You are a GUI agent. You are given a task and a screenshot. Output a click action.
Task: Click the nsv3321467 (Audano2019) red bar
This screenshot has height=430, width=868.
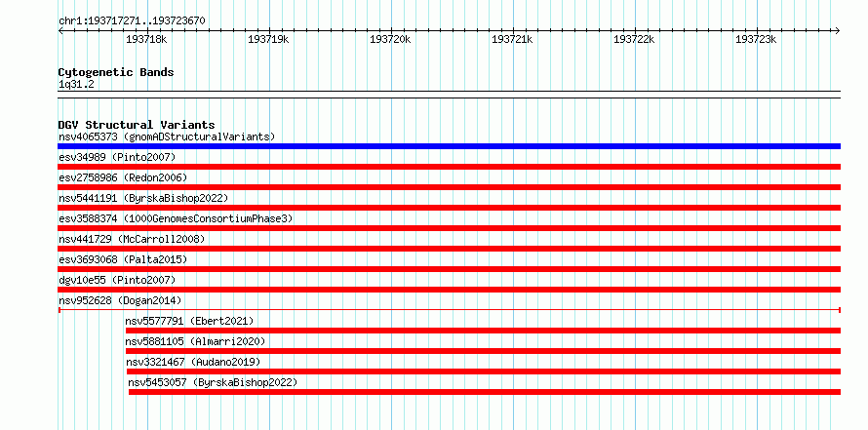pyautogui.click(x=484, y=371)
